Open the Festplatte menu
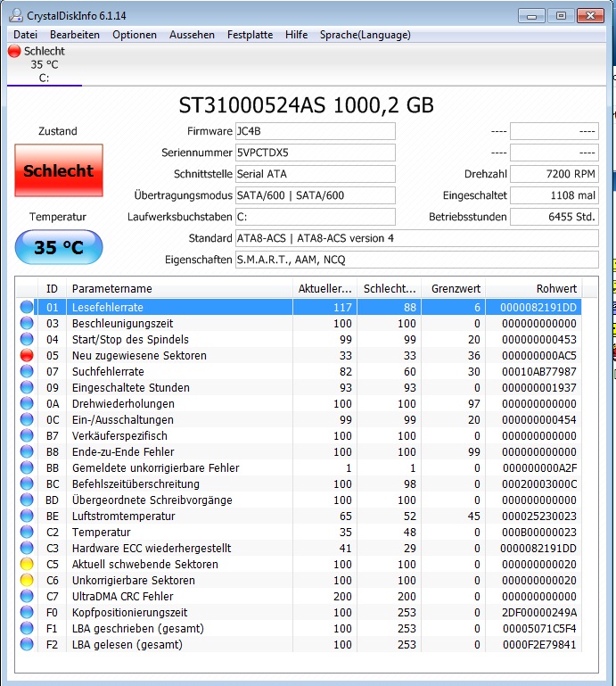The image size is (616, 686). pos(251,35)
